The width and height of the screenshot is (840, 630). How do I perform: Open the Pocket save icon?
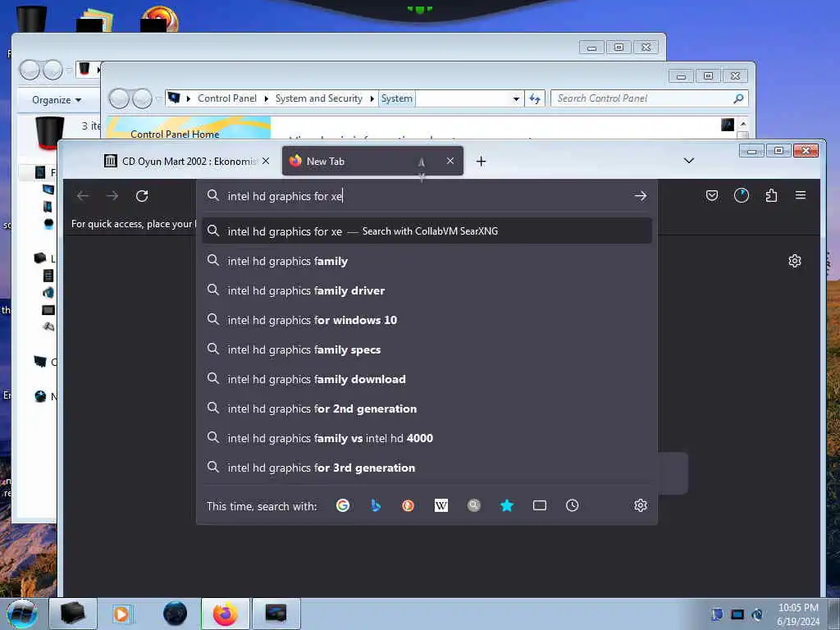(712, 195)
